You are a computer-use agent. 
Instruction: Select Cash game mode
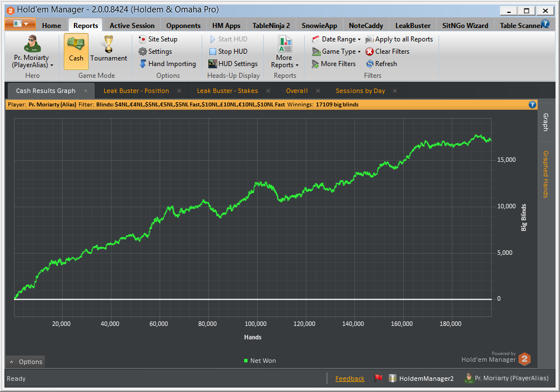pos(76,51)
